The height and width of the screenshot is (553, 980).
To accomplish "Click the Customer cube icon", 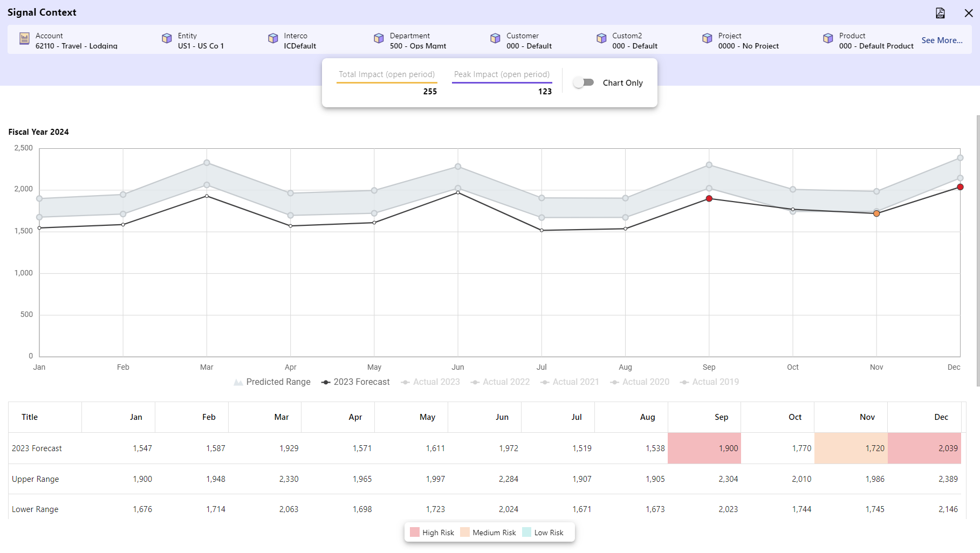I will click(x=495, y=38).
